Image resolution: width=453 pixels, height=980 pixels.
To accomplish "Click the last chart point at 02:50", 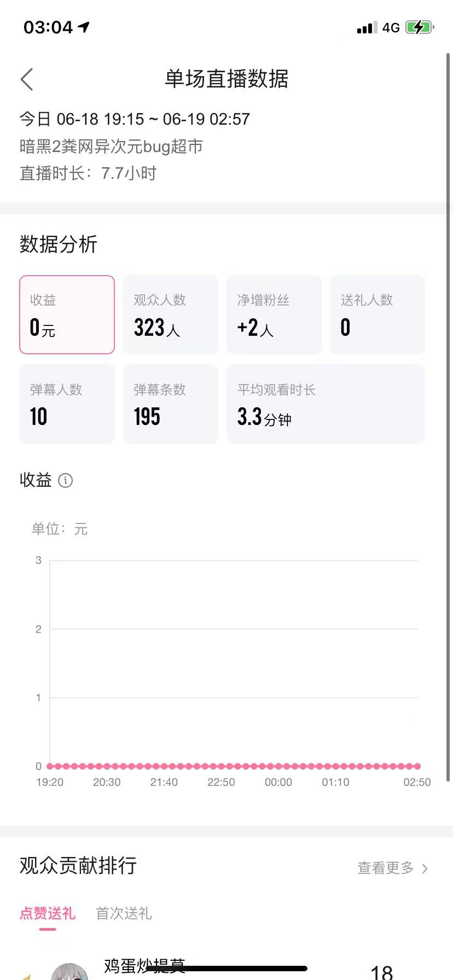I will 417,766.
